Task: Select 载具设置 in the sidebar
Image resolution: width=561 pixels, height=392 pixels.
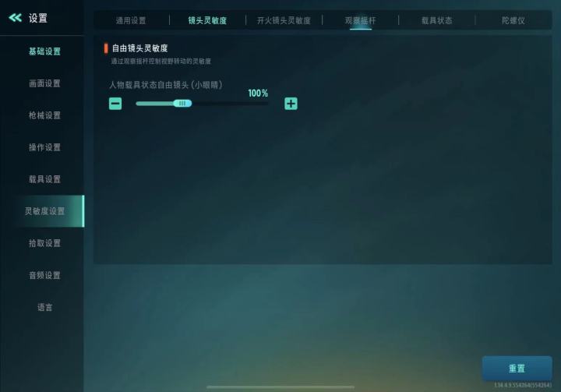Action: coord(44,179)
